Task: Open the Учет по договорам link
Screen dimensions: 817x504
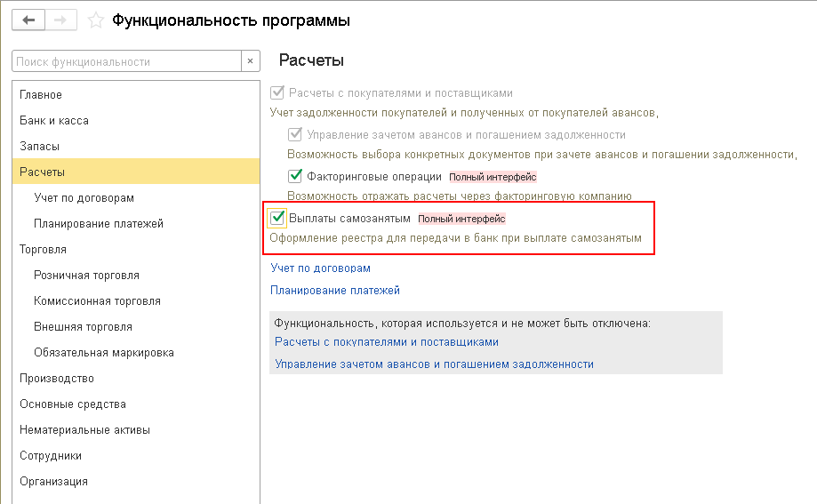Action: pyautogui.click(x=320, y=268)
